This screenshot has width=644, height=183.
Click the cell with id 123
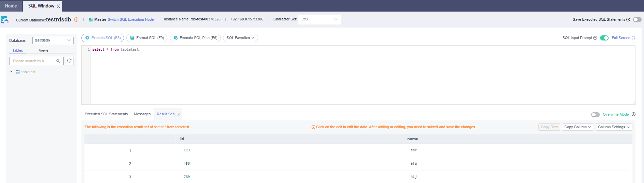pyautogui.click(x=187, y=150)
